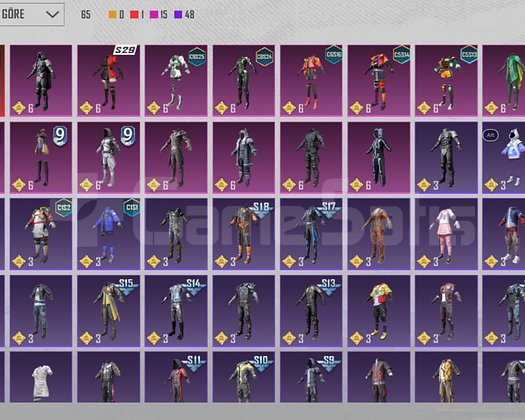525x420 pixels.
Task: Select the white dress outfit
Action: tap(41, 377)
